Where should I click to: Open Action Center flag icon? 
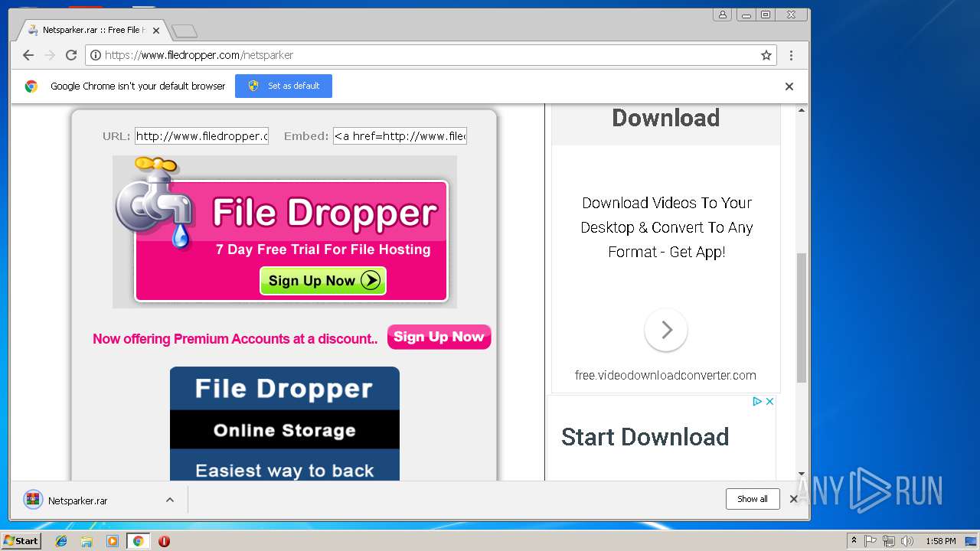tap(871, 541)
